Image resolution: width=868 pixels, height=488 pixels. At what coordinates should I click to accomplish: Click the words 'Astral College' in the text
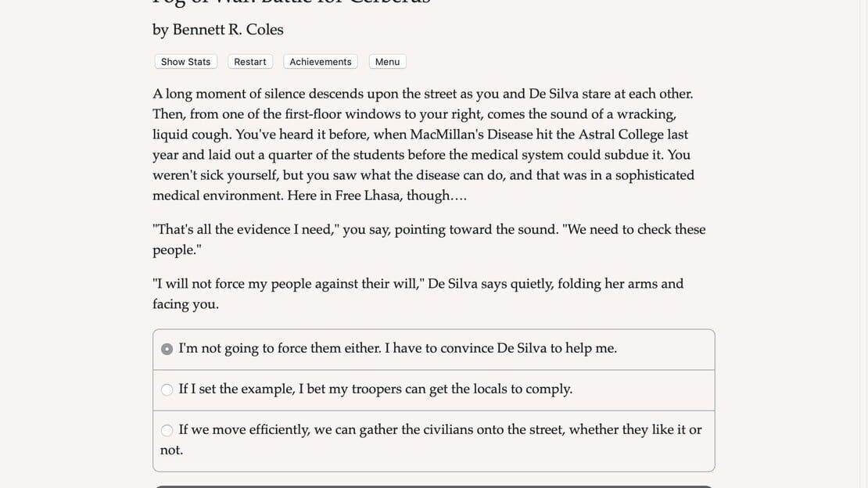(x=633, y=135)
